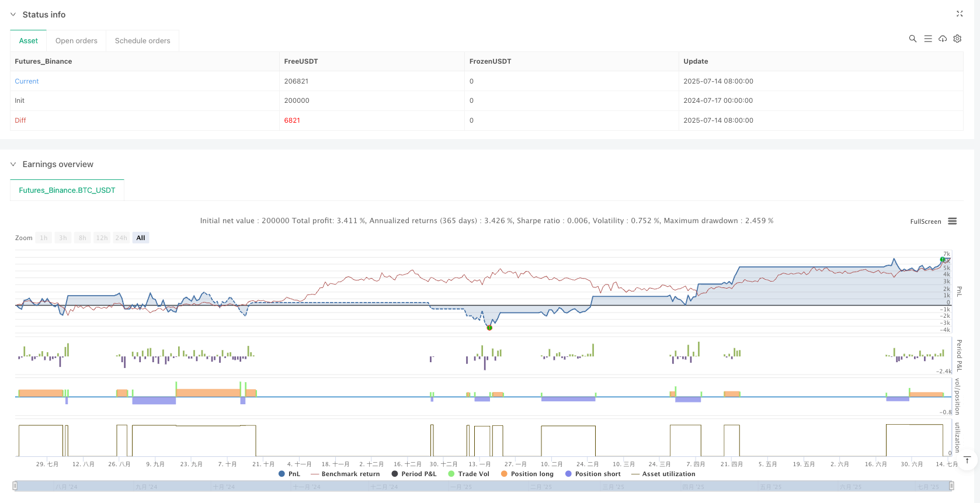Switch to the Open orders tab
This screenshot has height=503, width=980.
(x=77, y=41)
